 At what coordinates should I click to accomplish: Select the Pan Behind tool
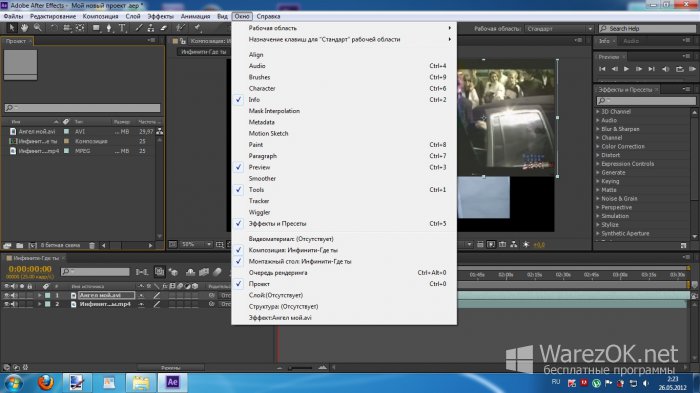pyautogui.click(x=80, y=28)
